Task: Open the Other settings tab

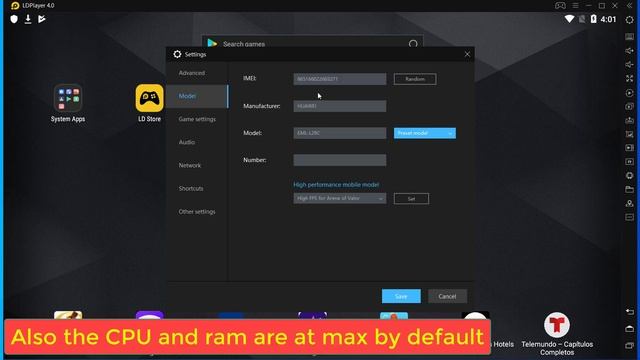Action: coord(197,212)
